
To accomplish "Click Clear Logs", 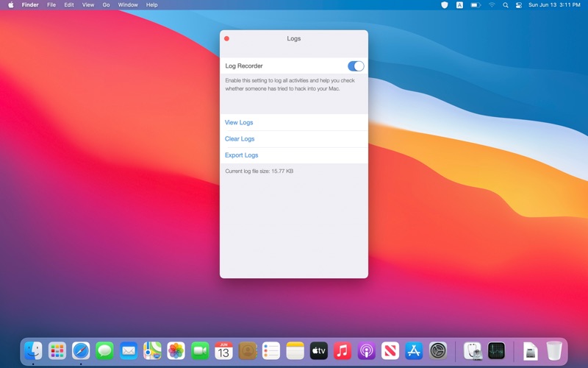I will coord(240,139).
